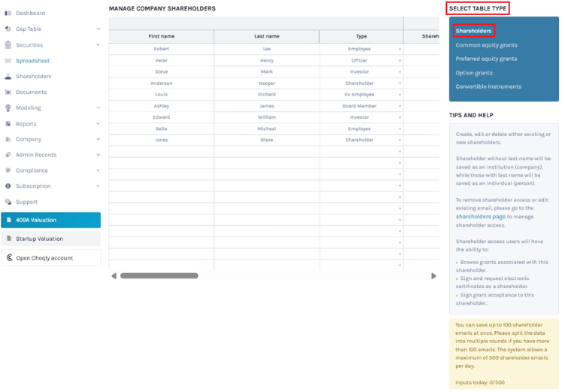565x392 pixels.
Task: Click the last name cell Hooper
Action: point(266,84)
